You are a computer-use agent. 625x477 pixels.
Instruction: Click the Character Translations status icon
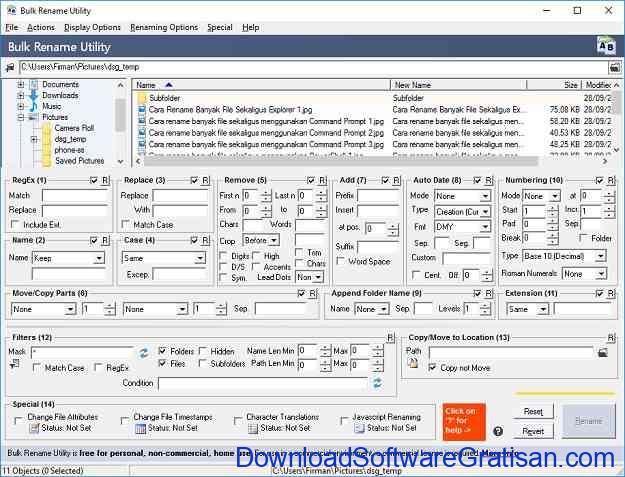253,428
